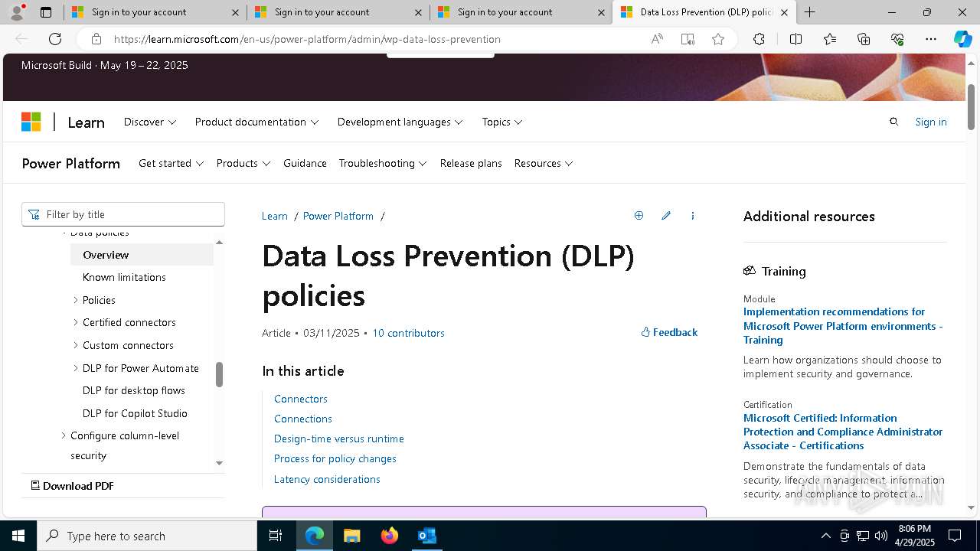Click the page vertical scrollbar thumb
The height and width of the screenshot is (551, 980).
[972, 106]
